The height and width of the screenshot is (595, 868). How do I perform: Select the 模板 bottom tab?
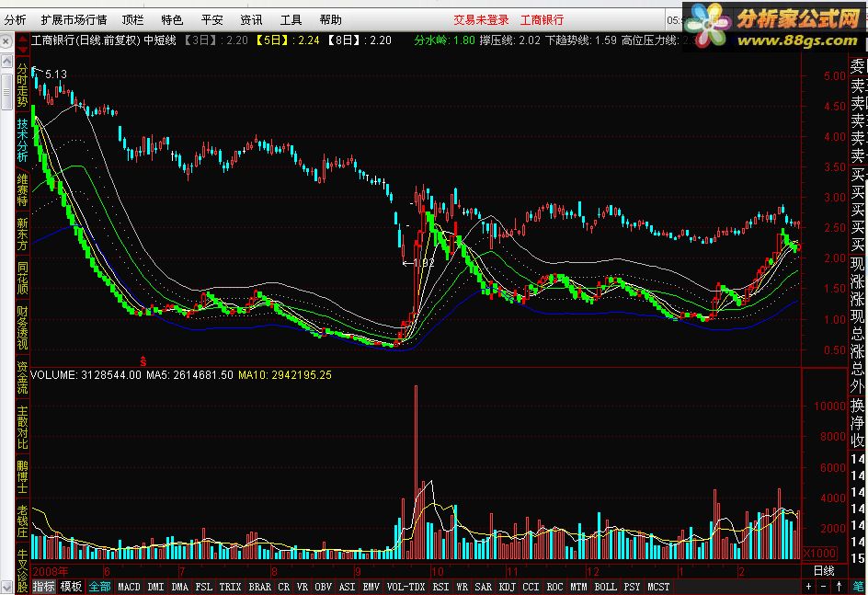(x=72, y=587)
